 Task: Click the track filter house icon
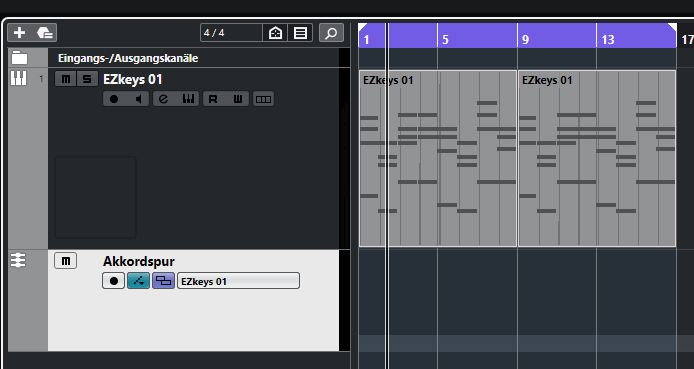[275, 33]
